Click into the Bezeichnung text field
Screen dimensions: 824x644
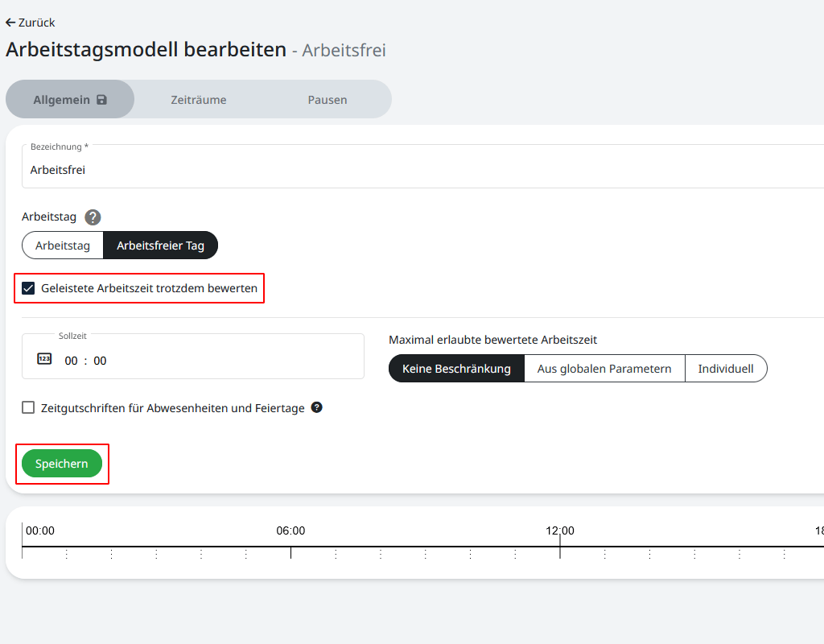(402, 170)
